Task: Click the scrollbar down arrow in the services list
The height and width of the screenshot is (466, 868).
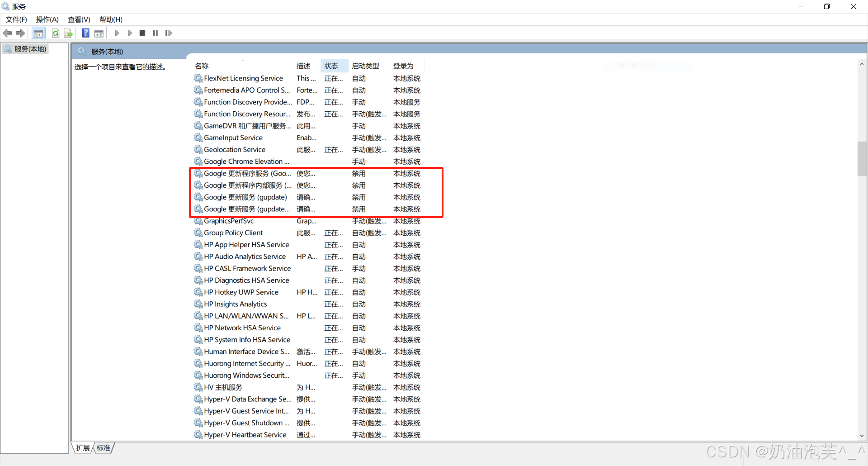Action: pyautogui.click(x=862, y=436)
